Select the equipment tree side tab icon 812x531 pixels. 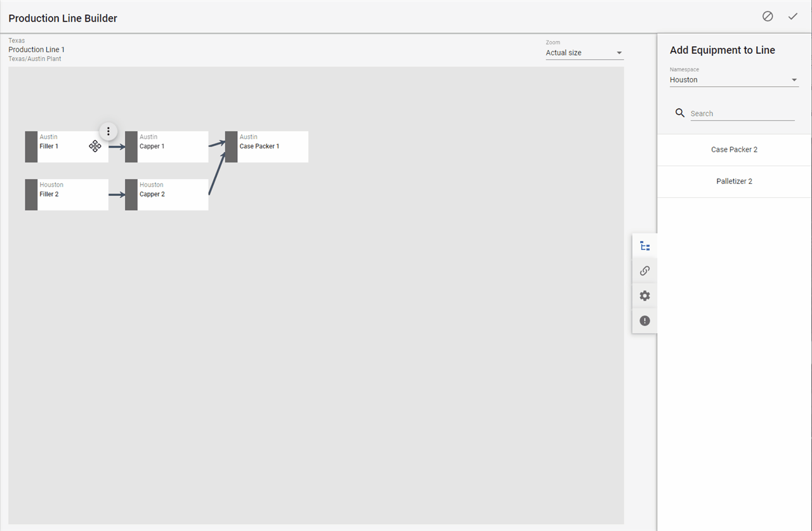[x=645, y=246]
